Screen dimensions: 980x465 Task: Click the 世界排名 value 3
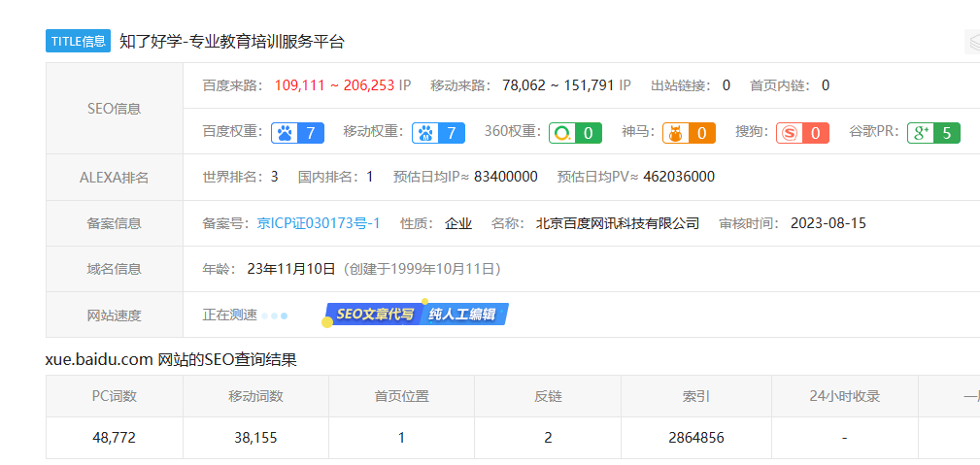click(x=274, y=177)
